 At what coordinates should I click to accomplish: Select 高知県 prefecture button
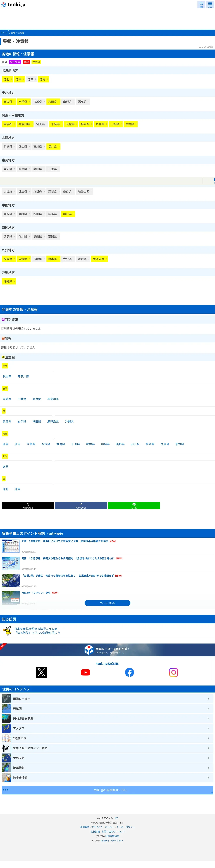tap(53, 237)
